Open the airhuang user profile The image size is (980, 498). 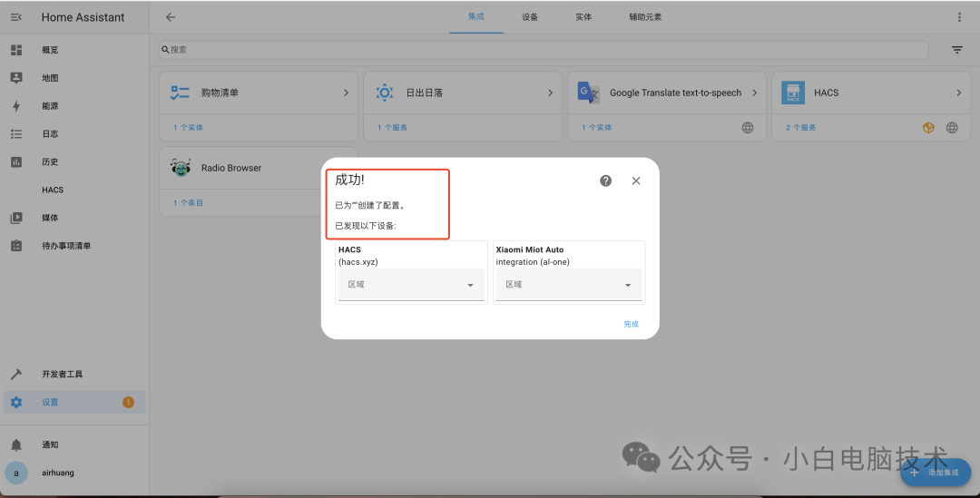coord(74,473)
